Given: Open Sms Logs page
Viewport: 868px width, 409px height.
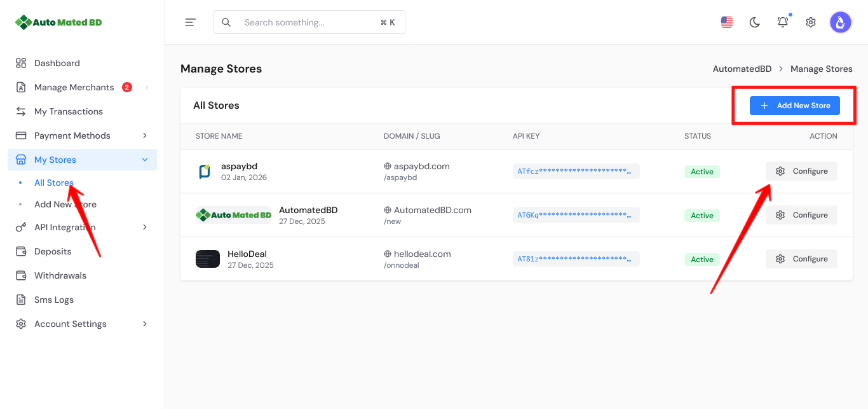Looking at the screenshot, I should coord(53,300).
